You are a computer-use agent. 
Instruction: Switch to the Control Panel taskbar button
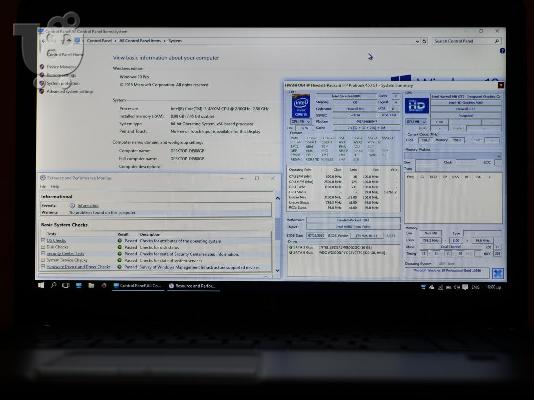138,286
